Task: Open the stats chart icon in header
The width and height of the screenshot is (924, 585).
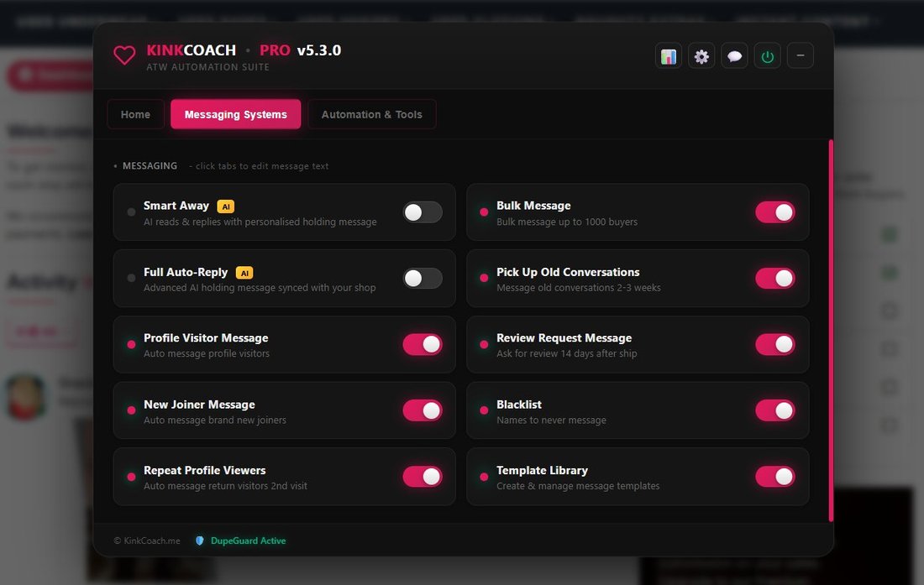Action: coord(669,56)
